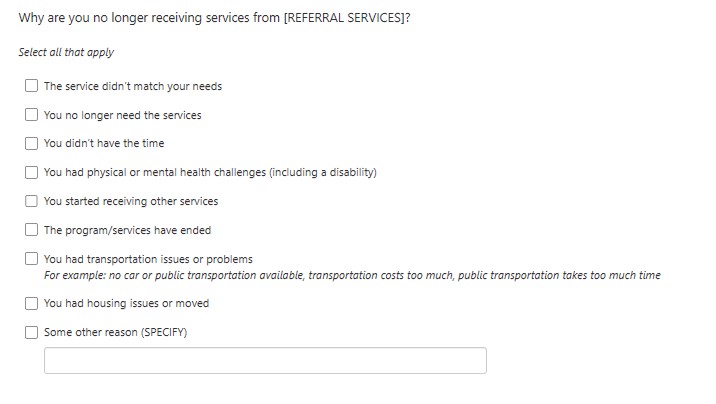This screenshot has width=716, height=404.
Task: Enable the 'You didn't have the time' checkbox
Action: coord(32,143)
